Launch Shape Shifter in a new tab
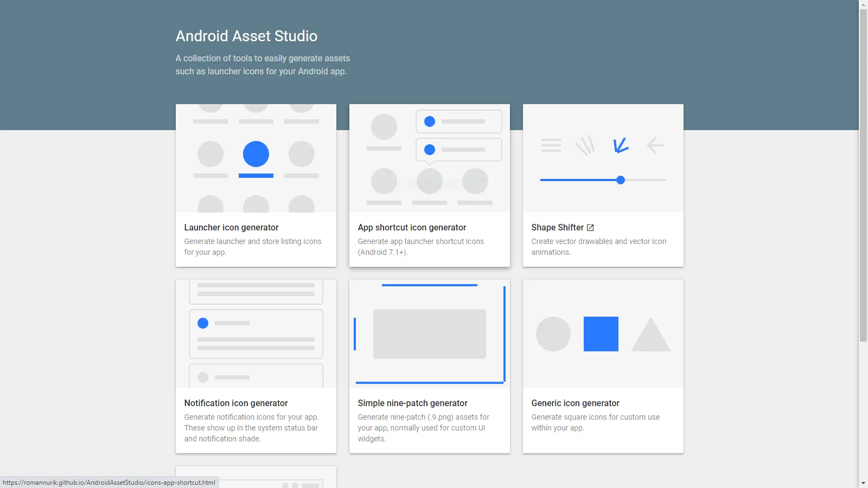The width and height of the screenshot is (868, 488). tap(557, 227)
